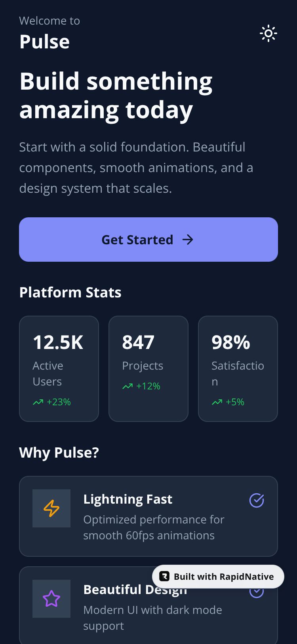
Task: Click the trending-up icon beside +12%
Action: pyautogui.click(x=128, y=386)
